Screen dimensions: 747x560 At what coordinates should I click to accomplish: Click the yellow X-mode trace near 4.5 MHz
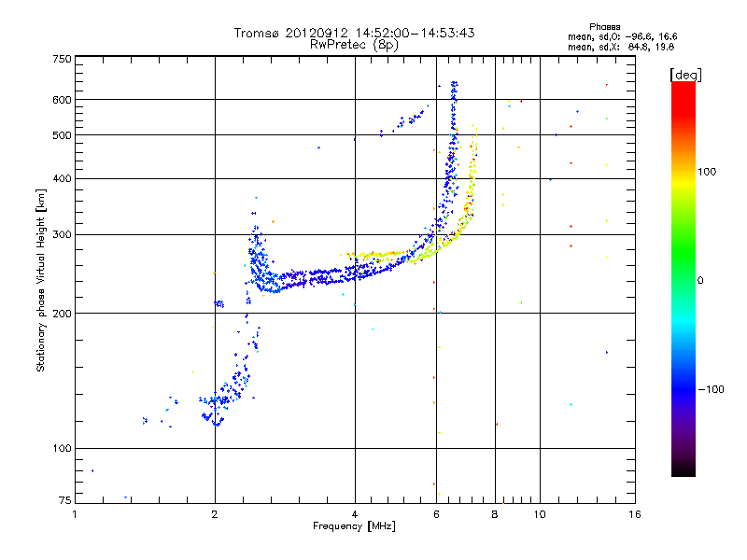click(x=379, y=256)
